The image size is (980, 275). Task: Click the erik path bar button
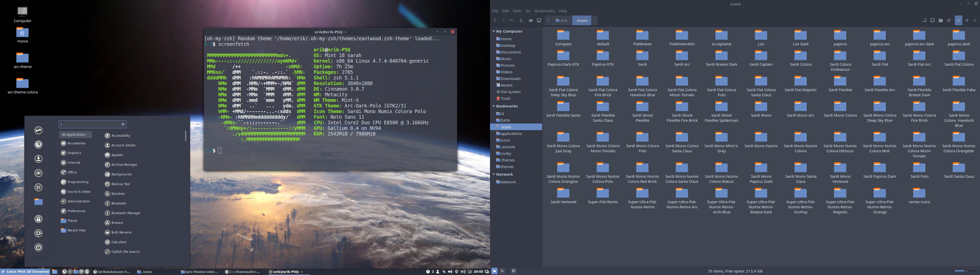coord(561,21)
